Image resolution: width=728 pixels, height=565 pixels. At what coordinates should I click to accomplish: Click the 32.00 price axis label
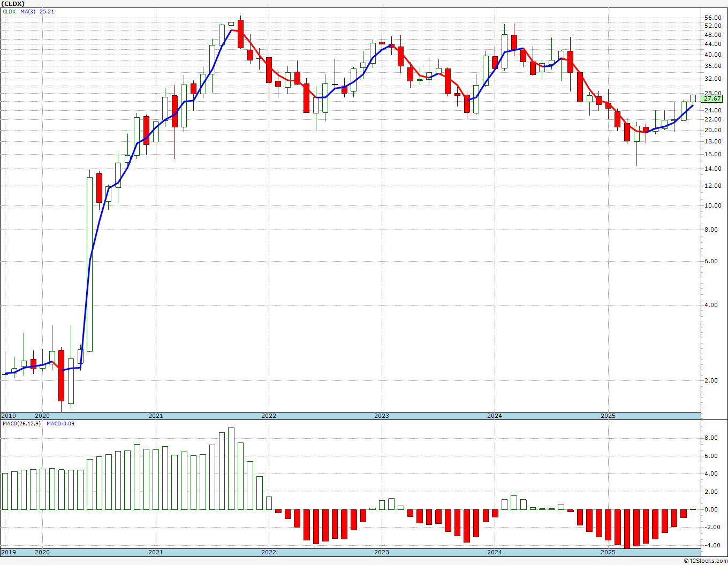pos(712,79)
